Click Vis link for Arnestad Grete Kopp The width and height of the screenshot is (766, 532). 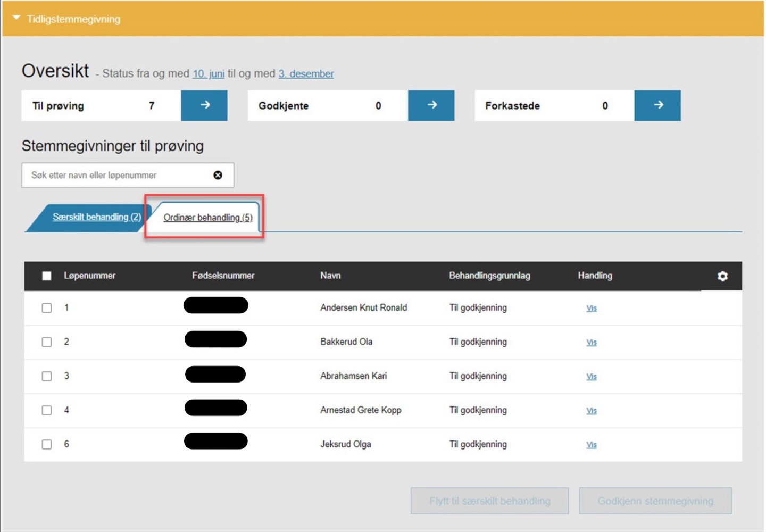[x=591, y=411]
